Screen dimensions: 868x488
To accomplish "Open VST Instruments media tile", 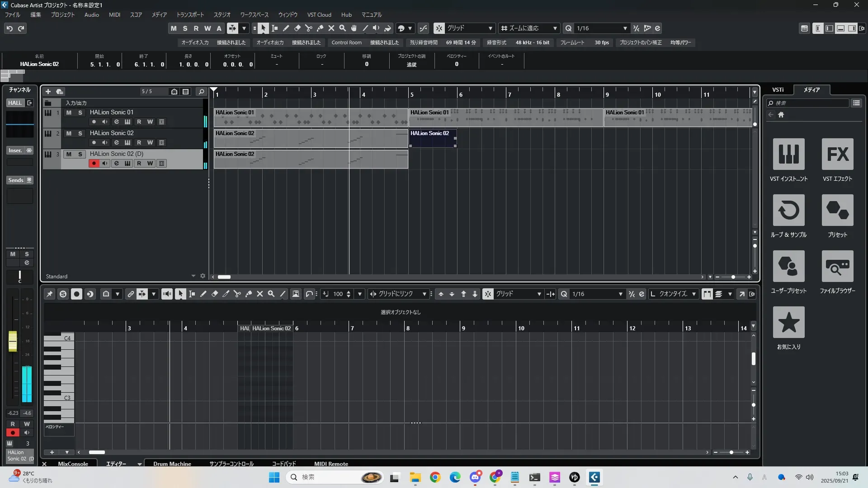I will pos(788,155).
